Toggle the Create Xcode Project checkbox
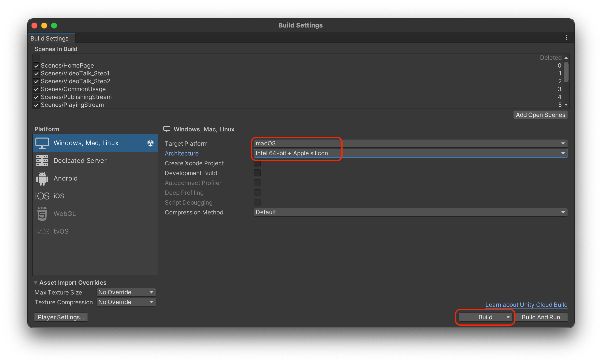Screen dimensions: 602x364 [257, 163]
